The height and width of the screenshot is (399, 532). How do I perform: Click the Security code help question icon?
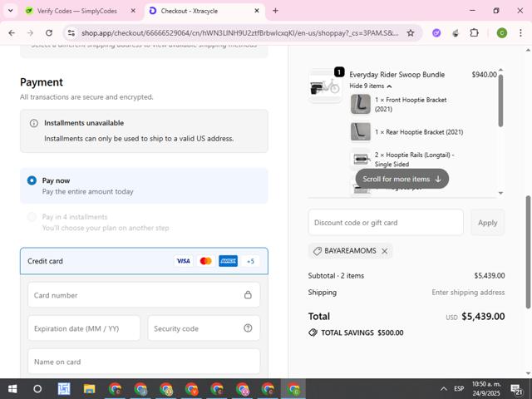click(248, 328)
